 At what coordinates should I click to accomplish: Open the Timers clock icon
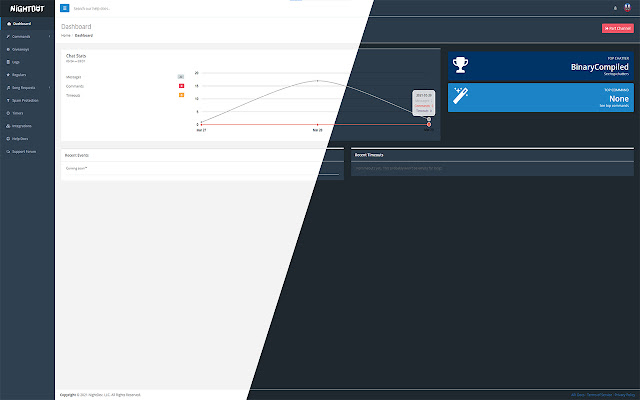8,113
